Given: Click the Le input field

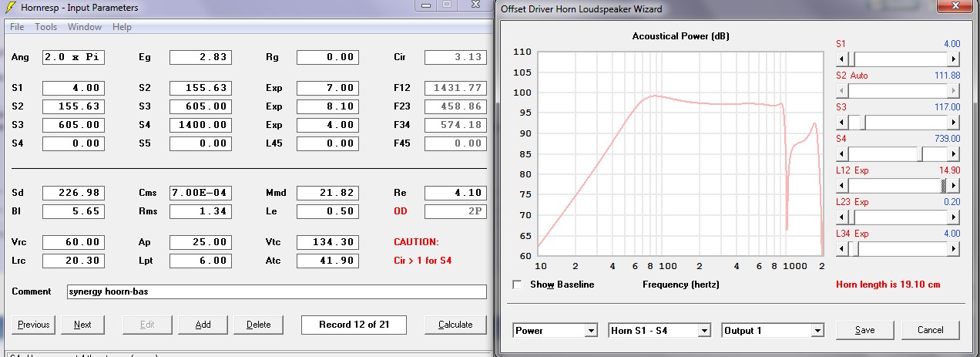Looking at the screenshot, I should 327,211.
